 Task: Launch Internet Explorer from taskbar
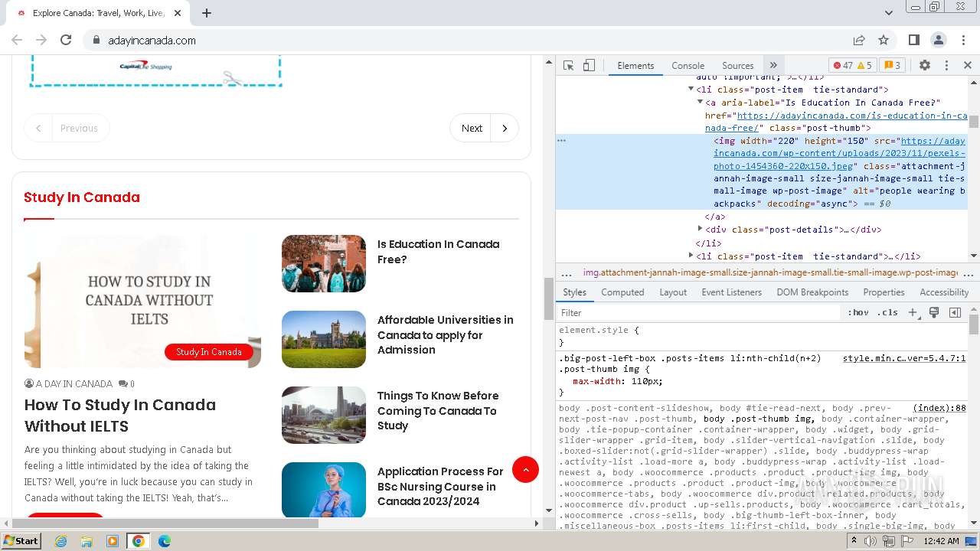pos(60,541)
